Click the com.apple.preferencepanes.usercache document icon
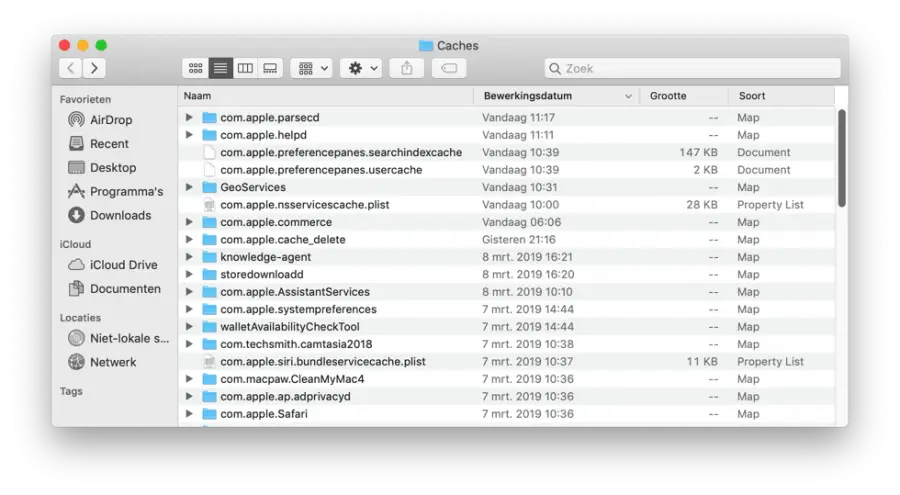This screenshot has height=495, width=900. (x=210, y=170)
